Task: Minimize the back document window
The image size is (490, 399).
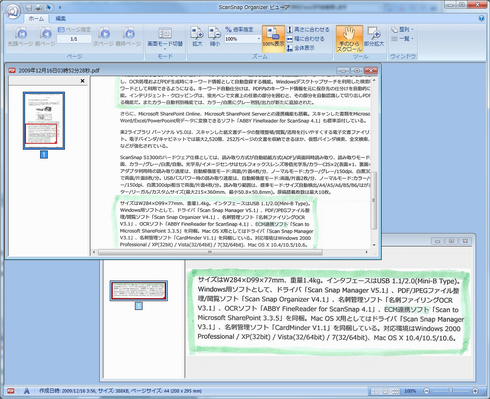Action: 438,241
